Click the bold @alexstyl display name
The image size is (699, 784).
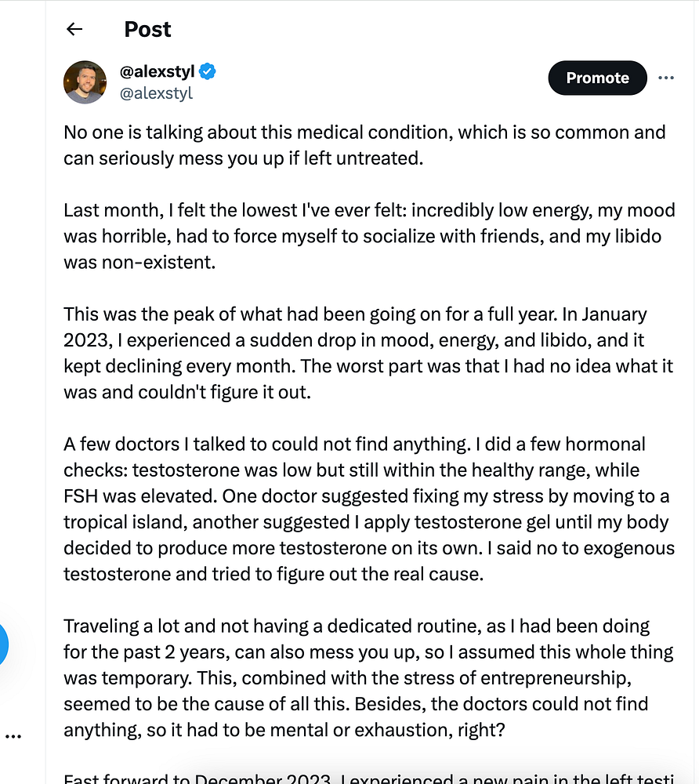tap(157, 72)
